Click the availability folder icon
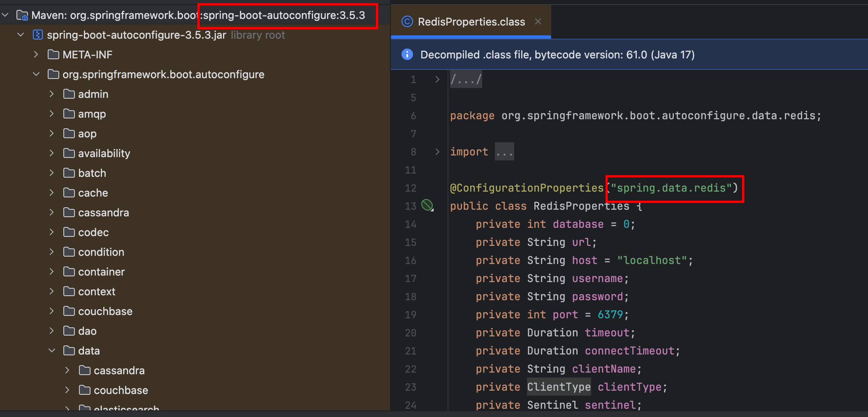Screen dimensions: 868x417 [x=69, y=153]
